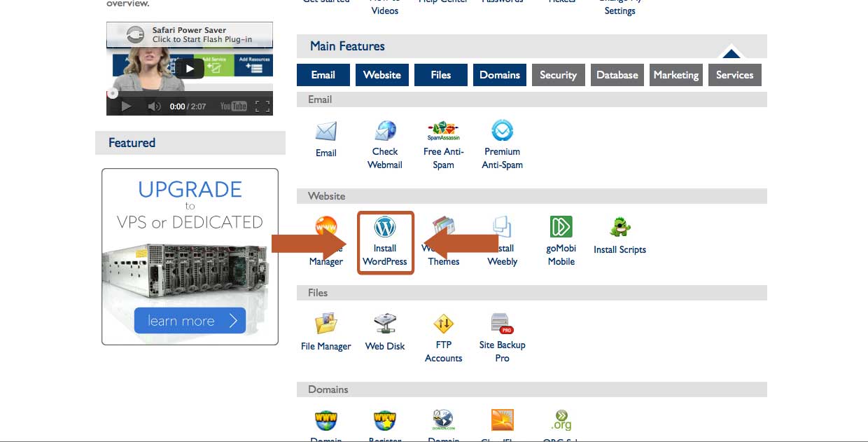Screen dimensions: 868x442
Task: Switch to the Security tab
Action: 558,75
